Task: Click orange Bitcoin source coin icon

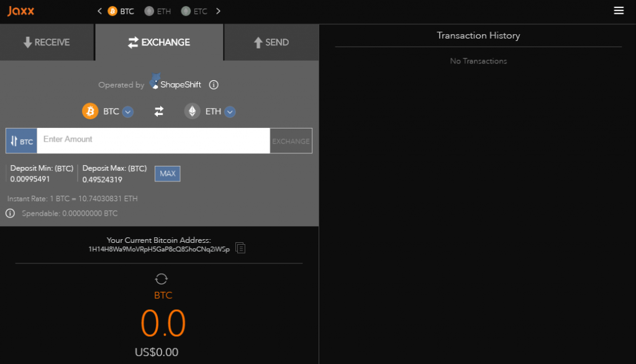Action: tap(90, 111)
